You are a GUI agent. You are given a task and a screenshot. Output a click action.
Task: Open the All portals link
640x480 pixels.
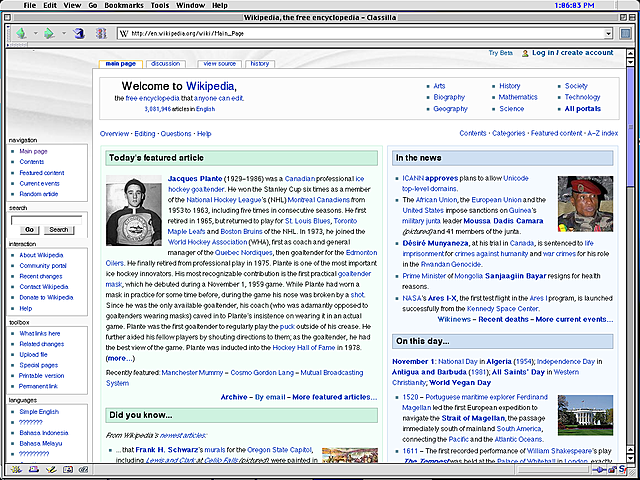582,109
